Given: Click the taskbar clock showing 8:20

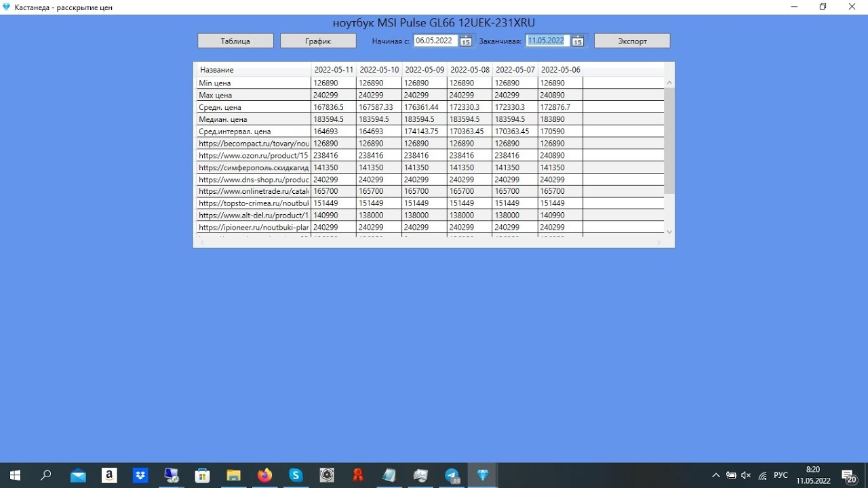Looking at the screenshot, I should click(813, 476).
